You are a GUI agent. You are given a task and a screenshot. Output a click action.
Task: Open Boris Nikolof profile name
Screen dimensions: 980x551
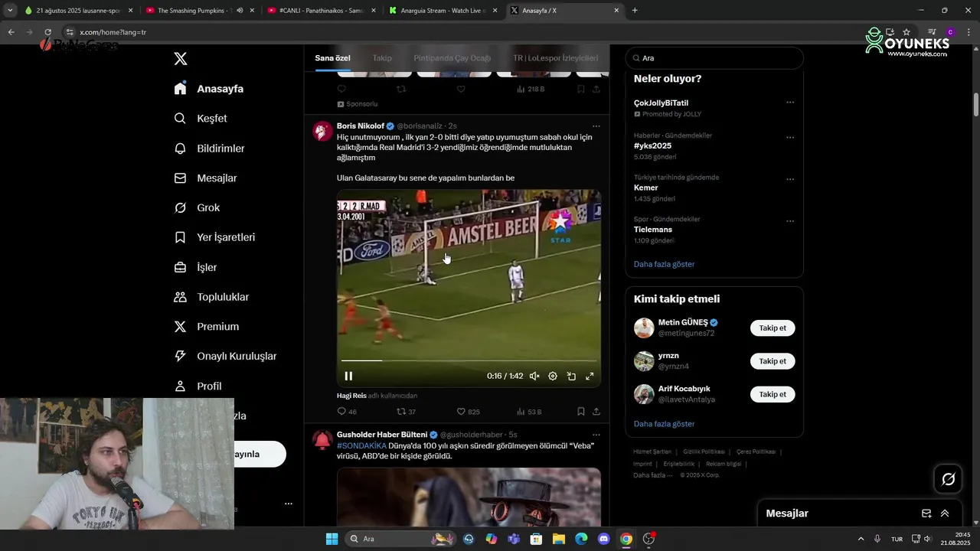point(361,126)
